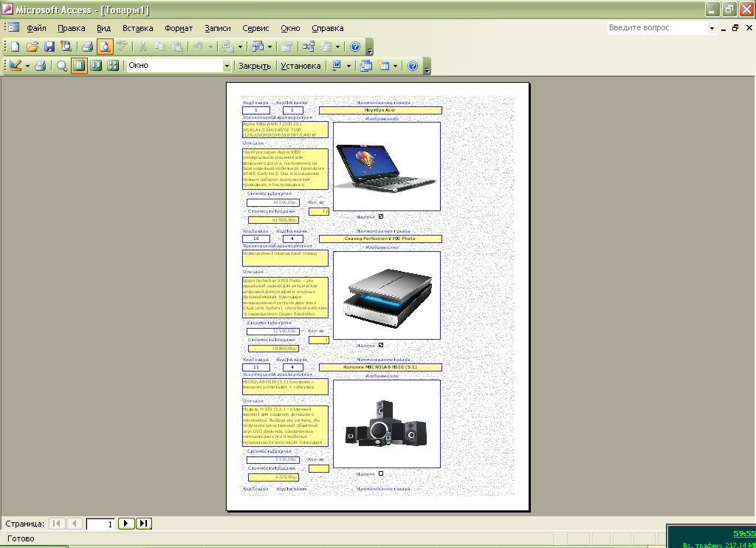Click the Database Window icon
This screenshot has width=756, height=548.
pyautogui.click(x=366, y=66)
